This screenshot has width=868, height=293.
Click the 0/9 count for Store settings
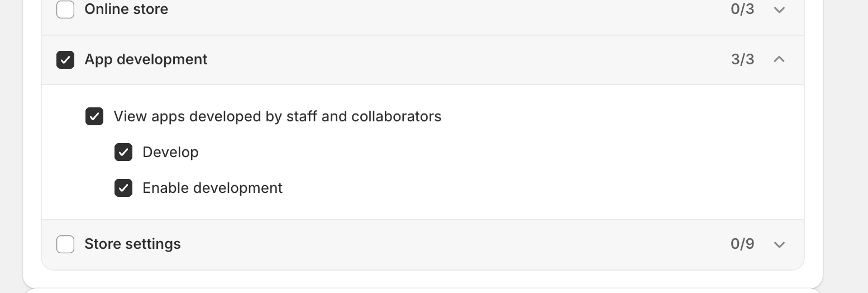(x=742, y=244)
